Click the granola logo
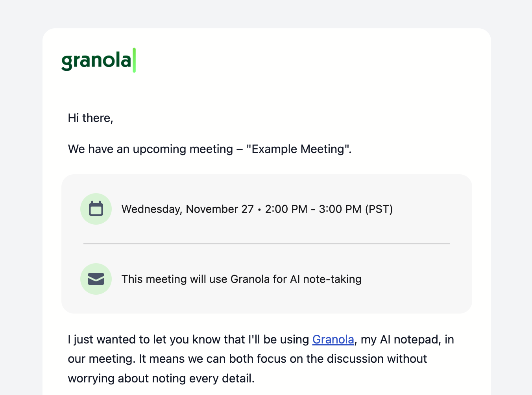 click(x=96, y=61)
